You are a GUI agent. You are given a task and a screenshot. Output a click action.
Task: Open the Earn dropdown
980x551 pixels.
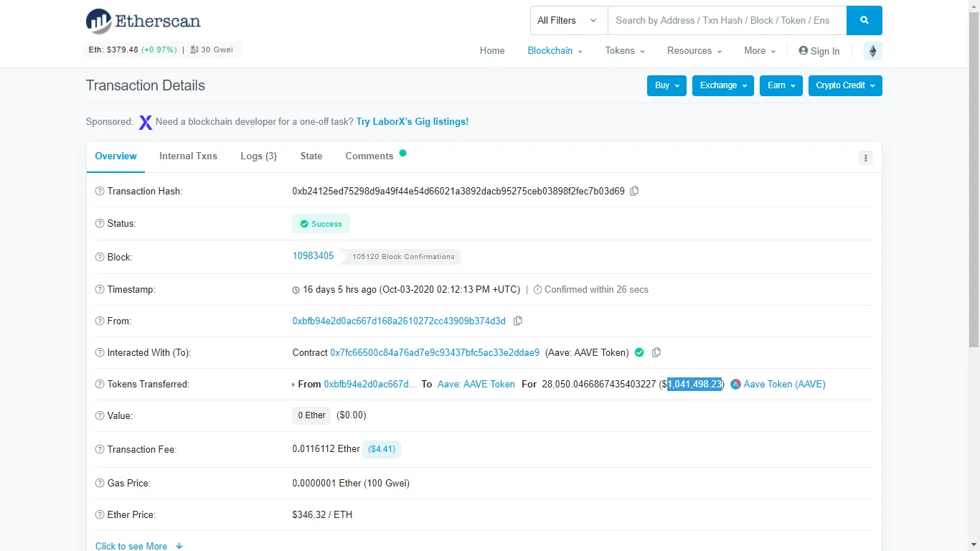(781, 85)
